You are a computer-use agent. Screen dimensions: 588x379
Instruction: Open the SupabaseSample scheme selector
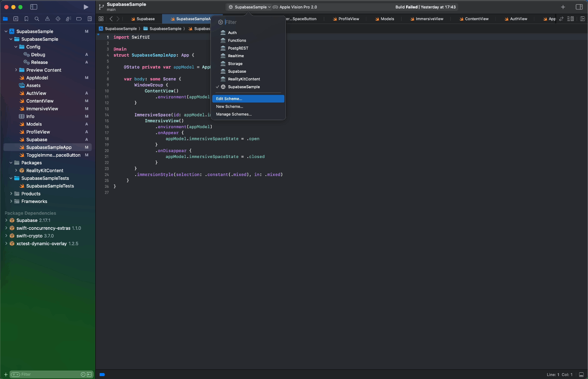tap(249, 7)
